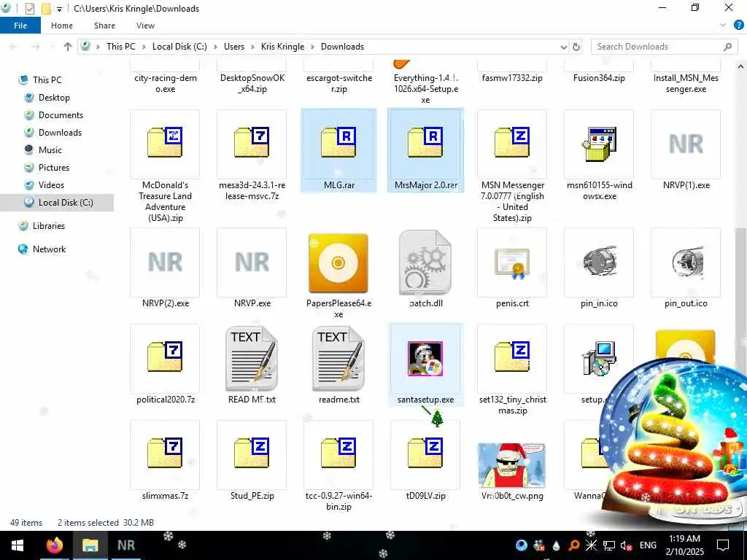This screenshot has width=747, height=560.
Task: Select the tcc-0.9.27-win64-bin.zip icon
Action: click(x=338, y=453)
